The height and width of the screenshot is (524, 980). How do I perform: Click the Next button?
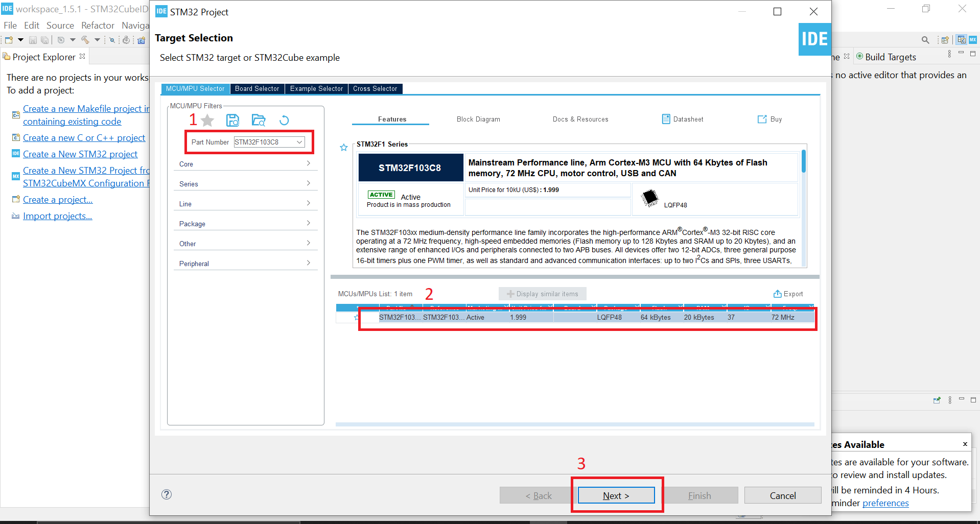(616, 495)
